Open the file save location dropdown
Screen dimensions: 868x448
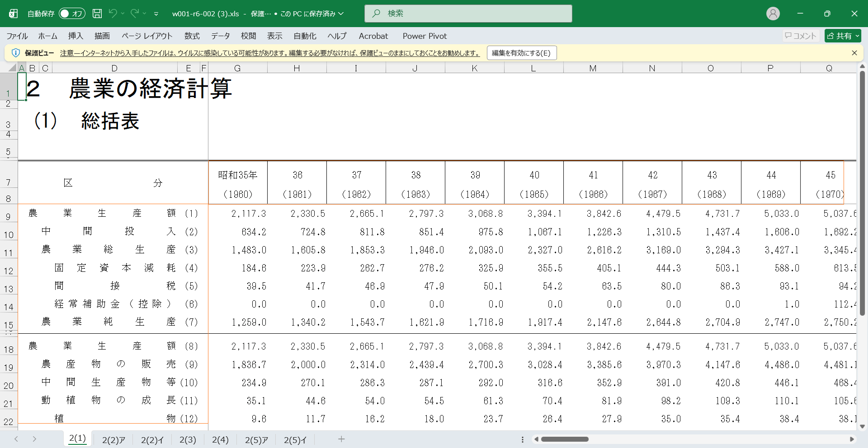click(x=341, y=14)
